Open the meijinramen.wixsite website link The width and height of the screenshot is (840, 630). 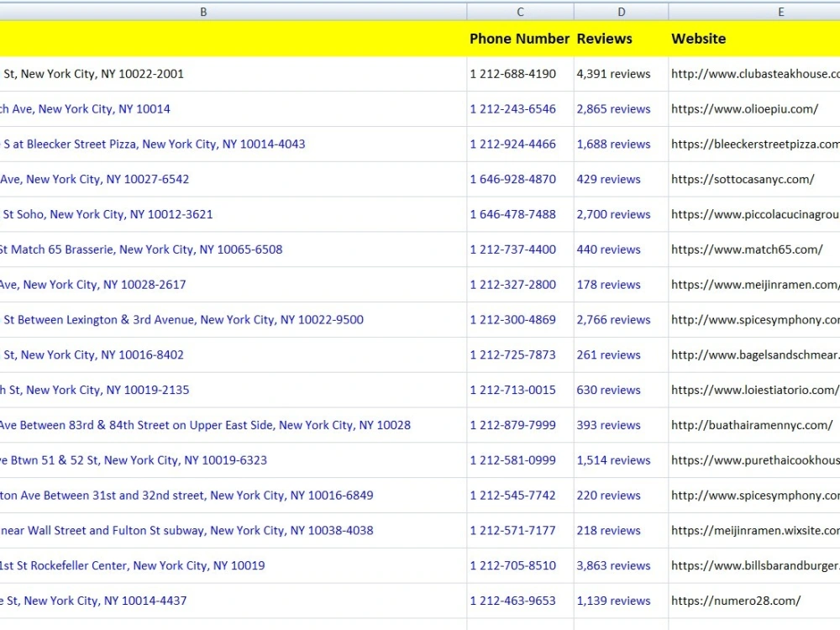755,530
